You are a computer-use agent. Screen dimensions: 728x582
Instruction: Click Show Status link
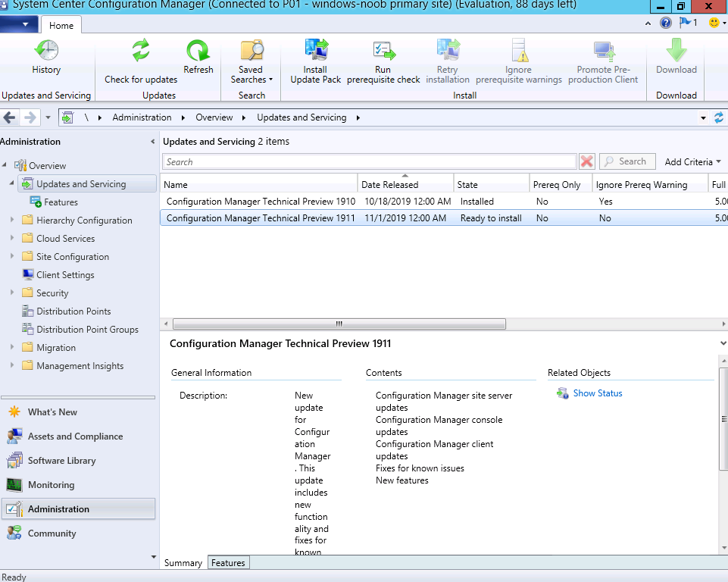[598, 393]
